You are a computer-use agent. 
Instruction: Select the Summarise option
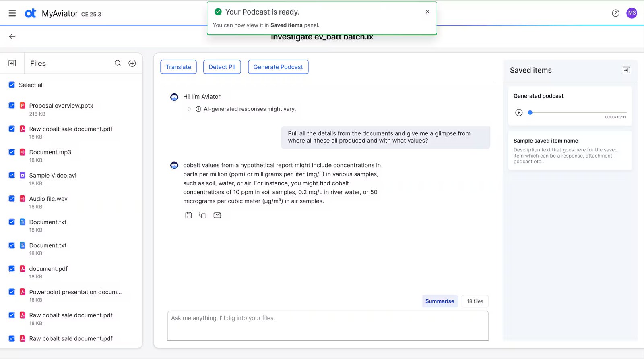tap(440, 301)
